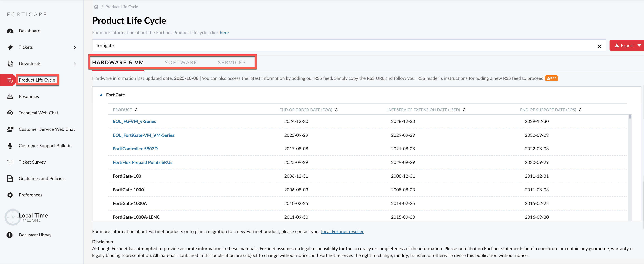Click the orange RSS feed badge
644x264 pixels.
tap(551, 78)
